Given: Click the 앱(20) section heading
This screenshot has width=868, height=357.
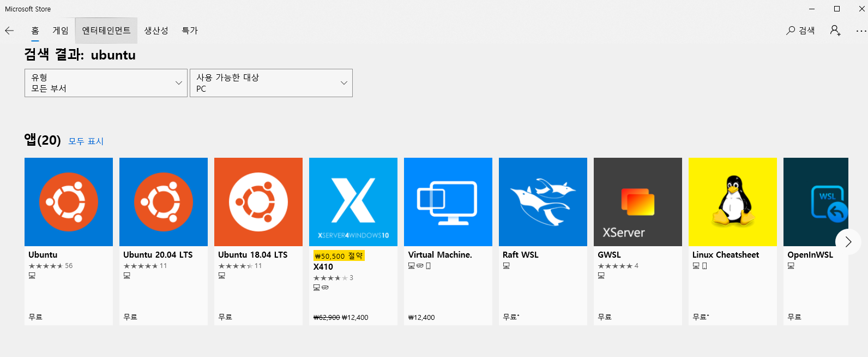Looking at the screenshot, I should 43,140.
